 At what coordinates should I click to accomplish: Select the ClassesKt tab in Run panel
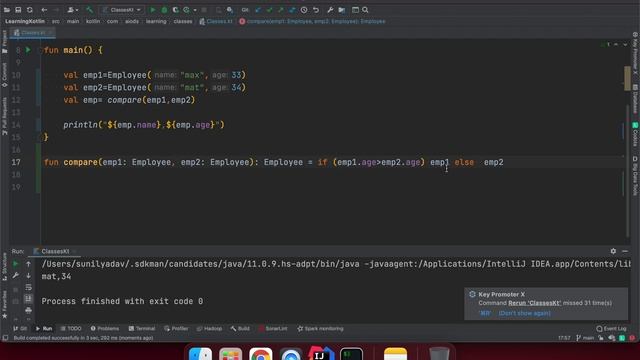click(x=55, y=251)
